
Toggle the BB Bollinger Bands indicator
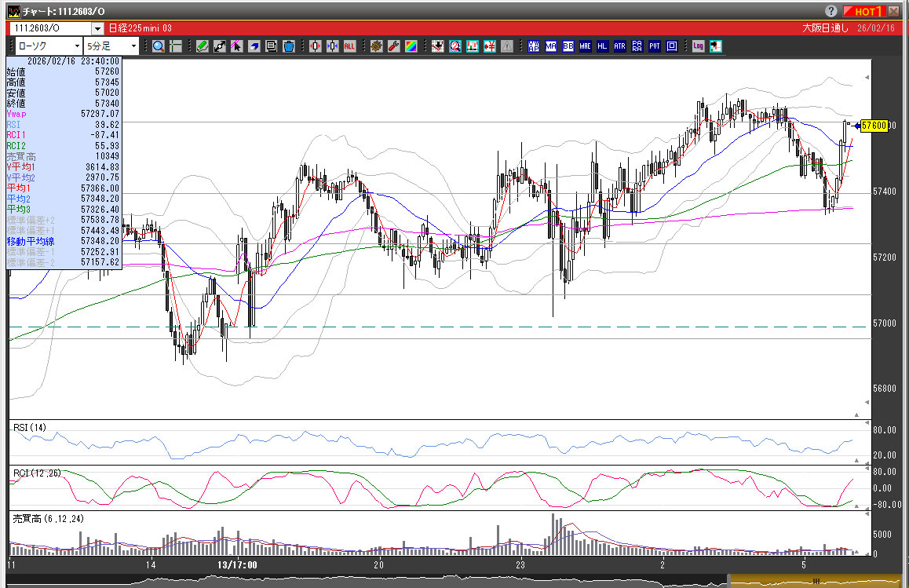click(x=568, y=46)
